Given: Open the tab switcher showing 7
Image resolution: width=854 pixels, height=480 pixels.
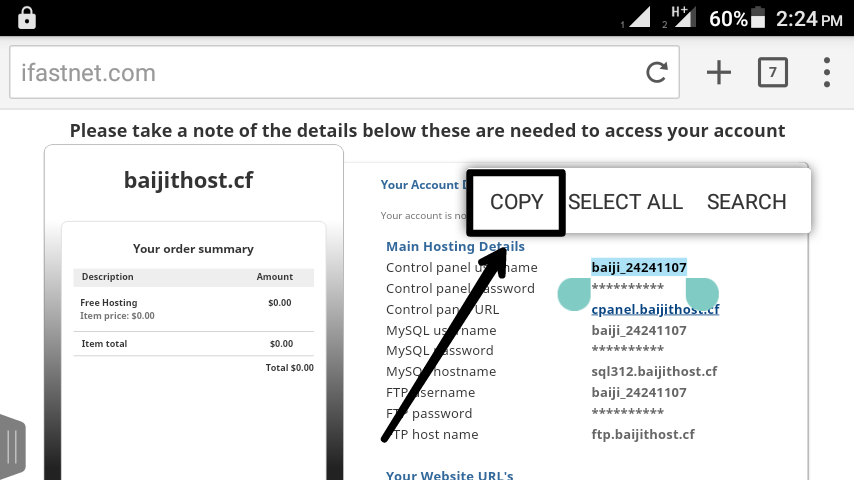Looking at the screenshot, I should click(772, 72).
